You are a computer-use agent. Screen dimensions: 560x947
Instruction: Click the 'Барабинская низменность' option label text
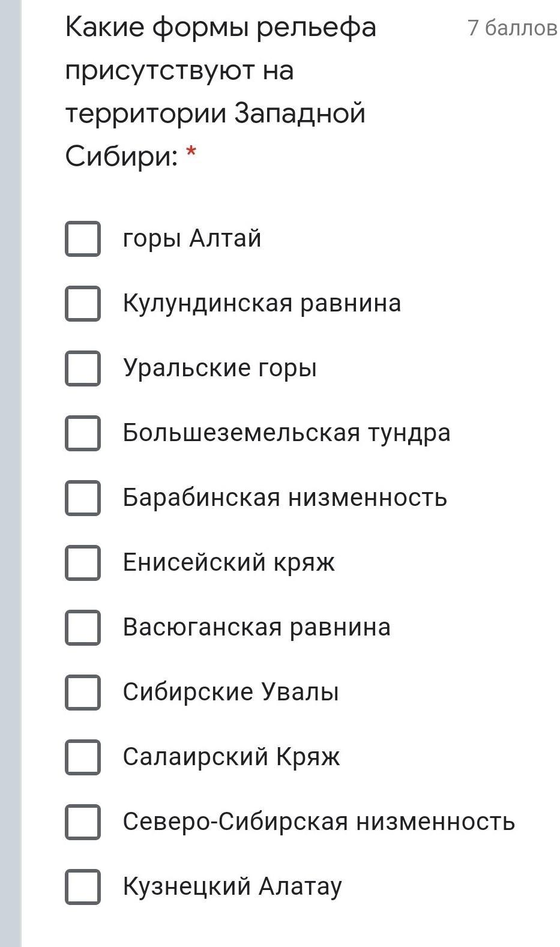click(x=285, y=498)
